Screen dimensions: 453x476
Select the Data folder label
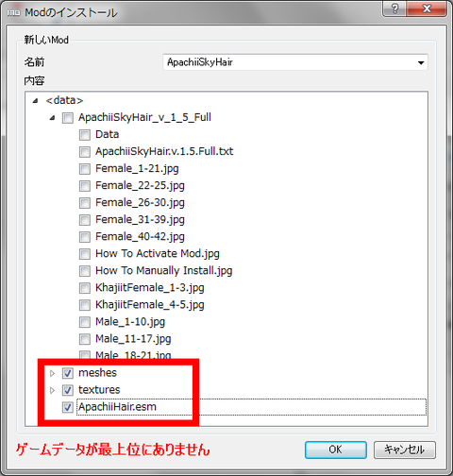click(x=108, y=134)
